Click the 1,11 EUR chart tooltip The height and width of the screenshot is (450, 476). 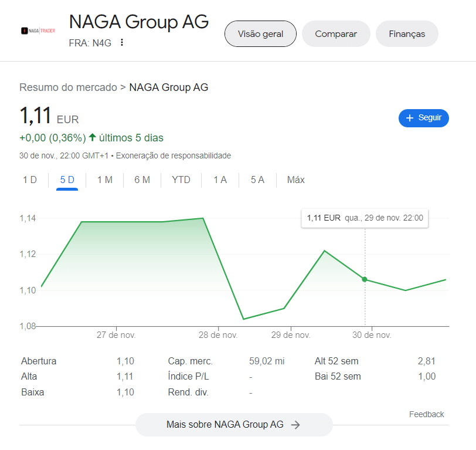365,218
